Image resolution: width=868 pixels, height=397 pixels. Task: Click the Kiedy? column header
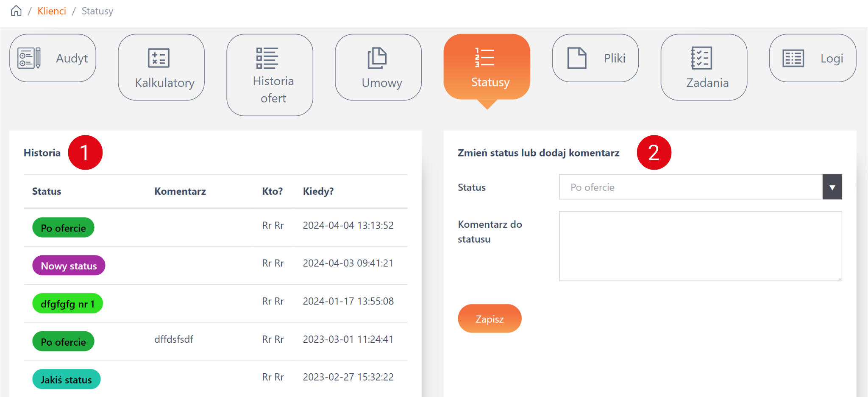point(318,191)
